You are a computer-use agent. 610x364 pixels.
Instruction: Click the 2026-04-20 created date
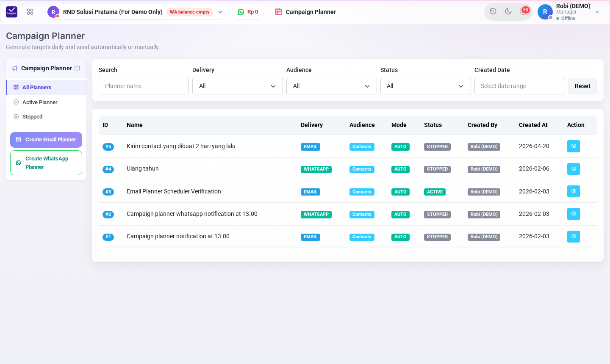pyautogui.click(x=534, y=146)
